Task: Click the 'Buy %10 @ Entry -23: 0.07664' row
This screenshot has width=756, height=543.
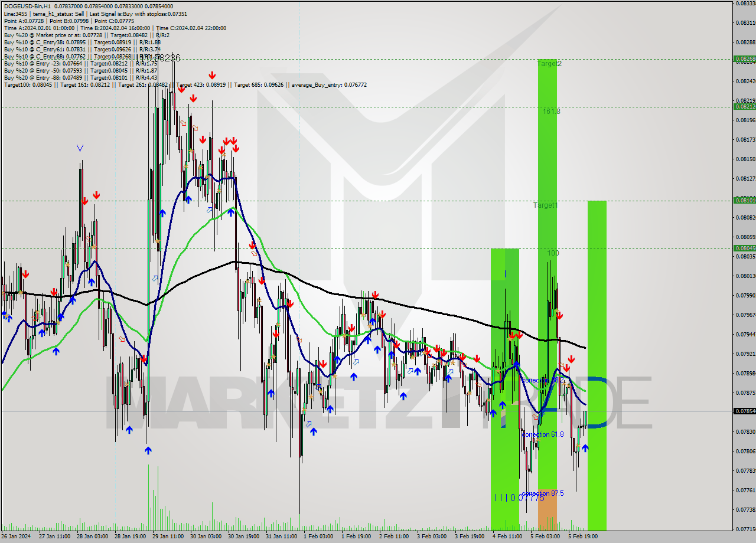Action: pos(80,64)
